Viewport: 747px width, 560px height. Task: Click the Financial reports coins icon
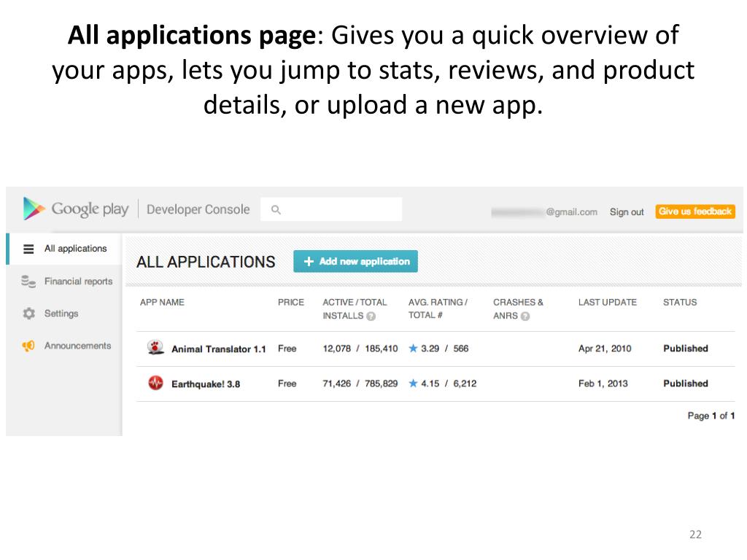(x=29, y=281)
